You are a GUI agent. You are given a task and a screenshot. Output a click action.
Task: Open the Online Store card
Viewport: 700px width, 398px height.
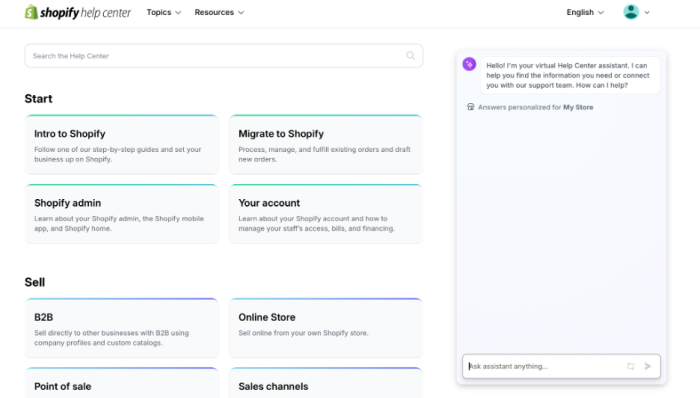pyautogui.click(x=325, y=328)
